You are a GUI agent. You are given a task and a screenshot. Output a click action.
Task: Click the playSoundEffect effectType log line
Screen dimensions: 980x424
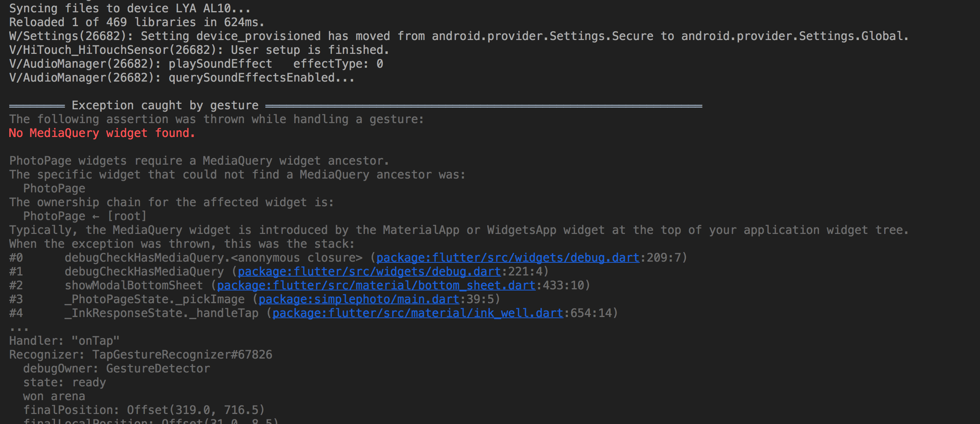196,64
